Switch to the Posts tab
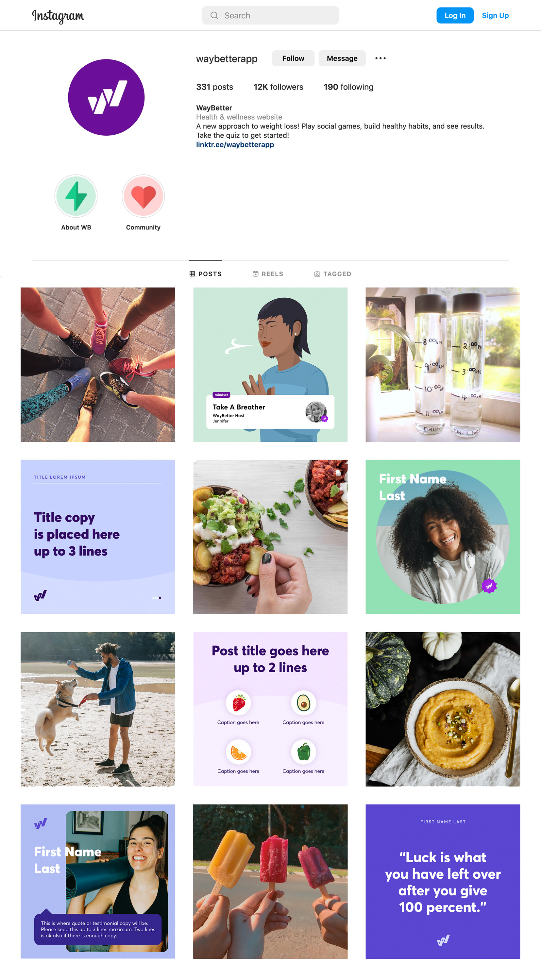The image size is (541, 980). pyautogui.click(x=205, y=274)
